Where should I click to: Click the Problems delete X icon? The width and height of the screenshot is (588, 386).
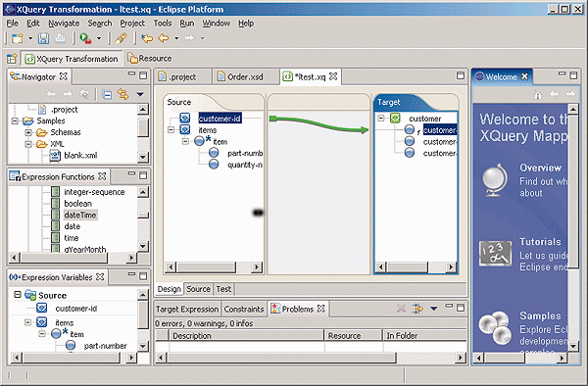click(401, 309)
